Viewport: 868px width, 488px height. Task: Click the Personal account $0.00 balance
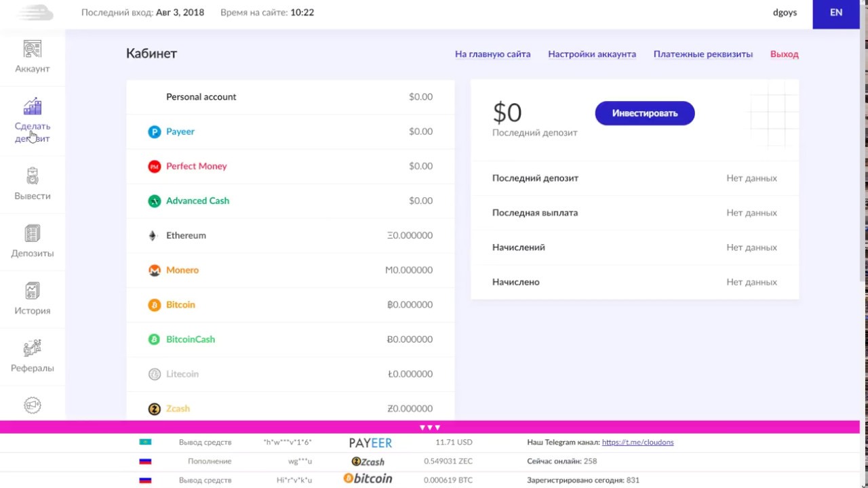click(x=420, y=97)
